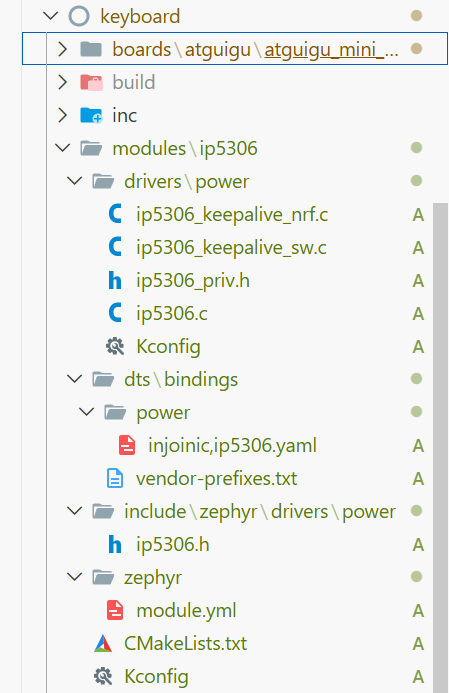This screenshot has height=693, width=449.
Task: Open ip5306.h under include folder
Action: 172,544
